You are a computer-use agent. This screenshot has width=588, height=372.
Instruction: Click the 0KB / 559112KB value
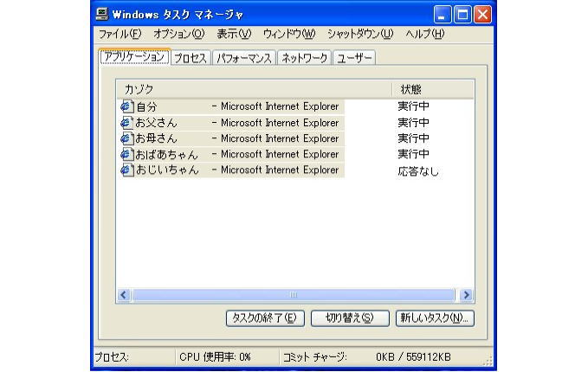point(413,357)
